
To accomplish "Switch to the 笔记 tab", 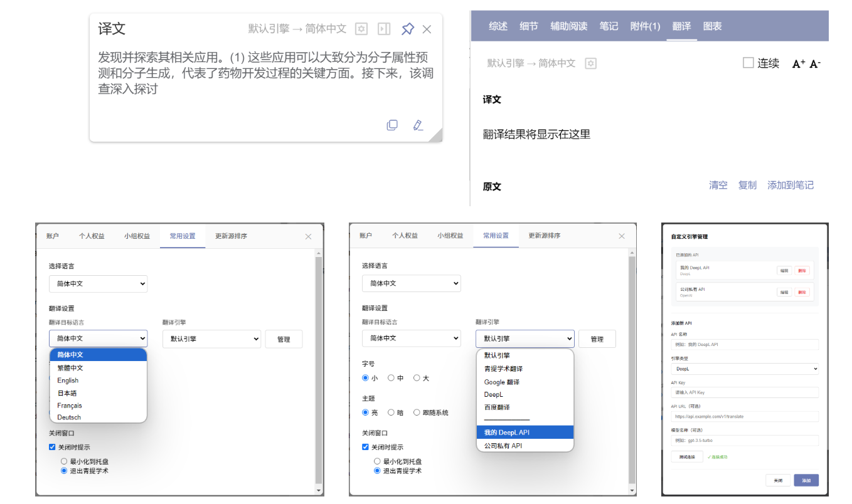I will click(609, 26).
